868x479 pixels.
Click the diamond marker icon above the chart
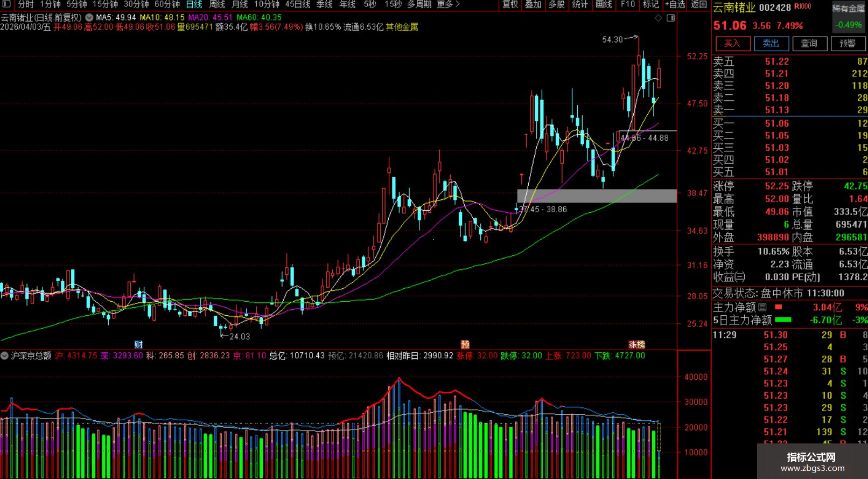click(658, 18)
